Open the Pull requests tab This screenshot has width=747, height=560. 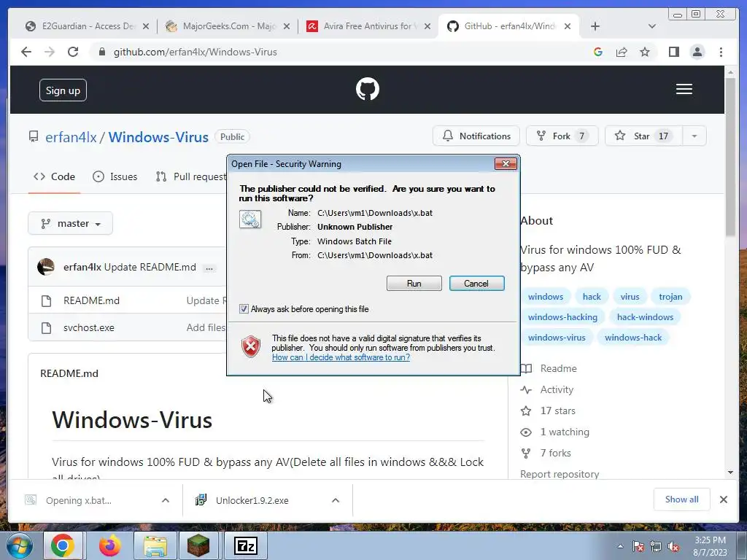[190, 176]
